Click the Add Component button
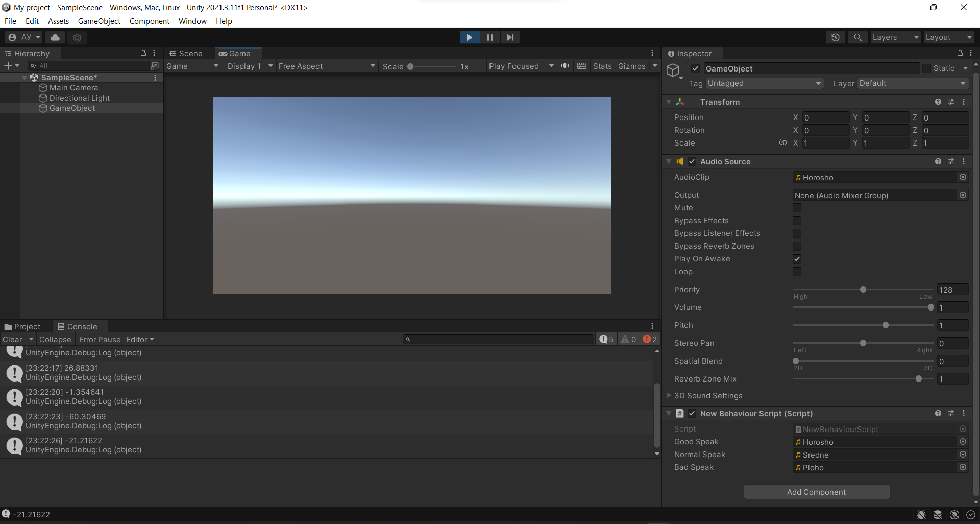This screenshot has width=980, height=524. tap(816, 492)
